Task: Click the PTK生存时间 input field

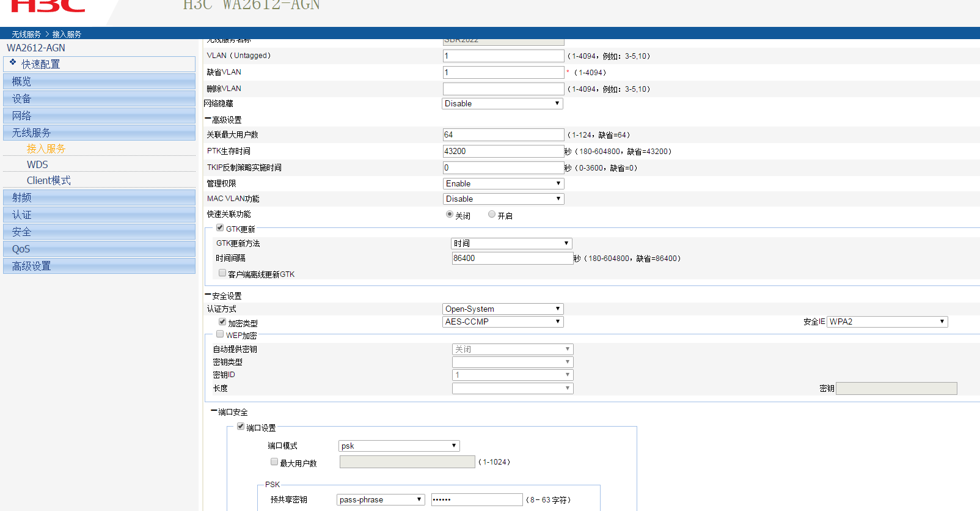Action: pos(503,151)
